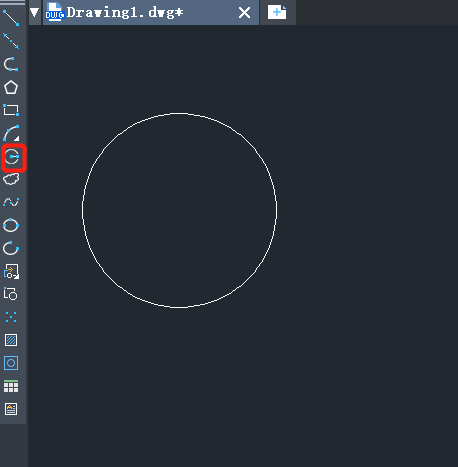The width and height of the screenshot is (458, 467).
Task: Select the highlighted Circle tool
Action: pos(12,157)
